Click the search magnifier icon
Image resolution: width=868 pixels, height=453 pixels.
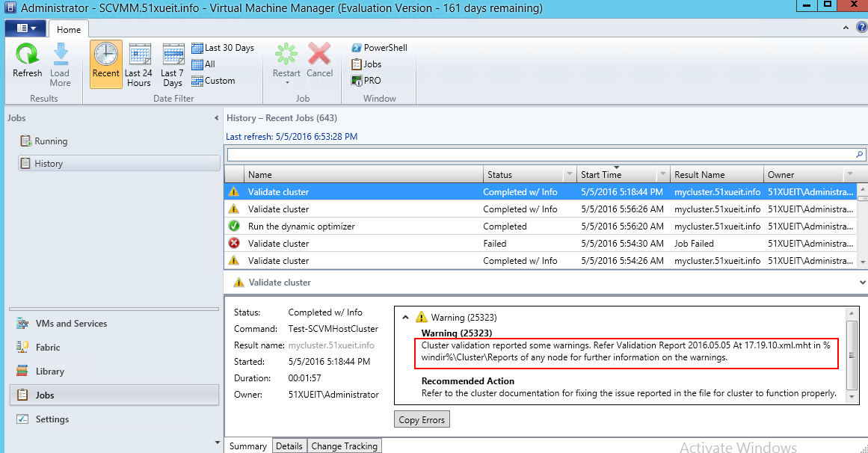859,155
